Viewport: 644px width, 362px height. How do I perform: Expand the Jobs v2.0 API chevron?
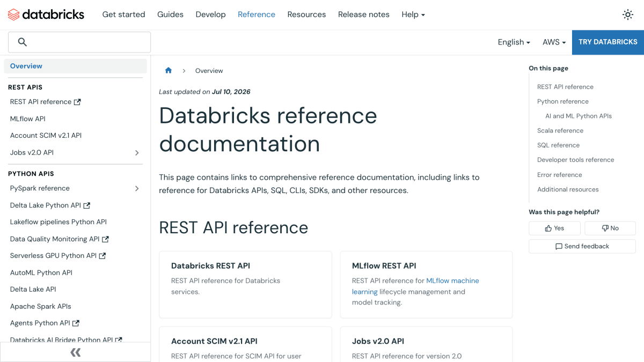(137, 153)
